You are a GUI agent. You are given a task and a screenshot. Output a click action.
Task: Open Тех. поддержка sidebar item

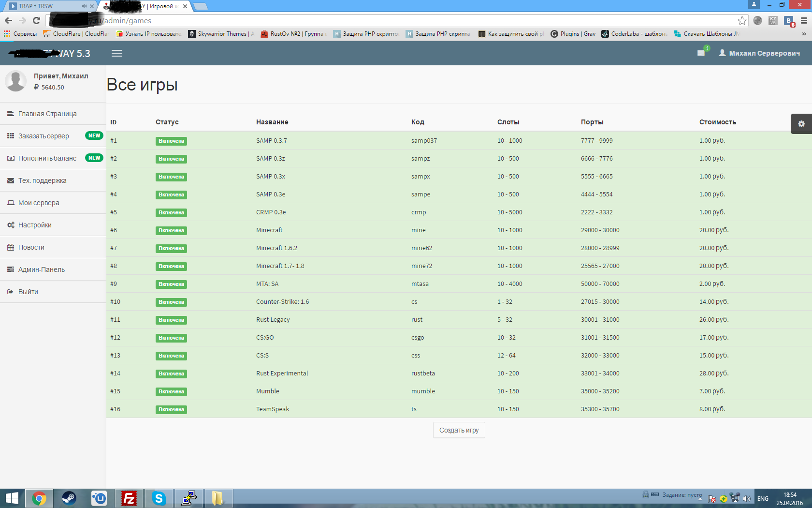click(53, 180)
